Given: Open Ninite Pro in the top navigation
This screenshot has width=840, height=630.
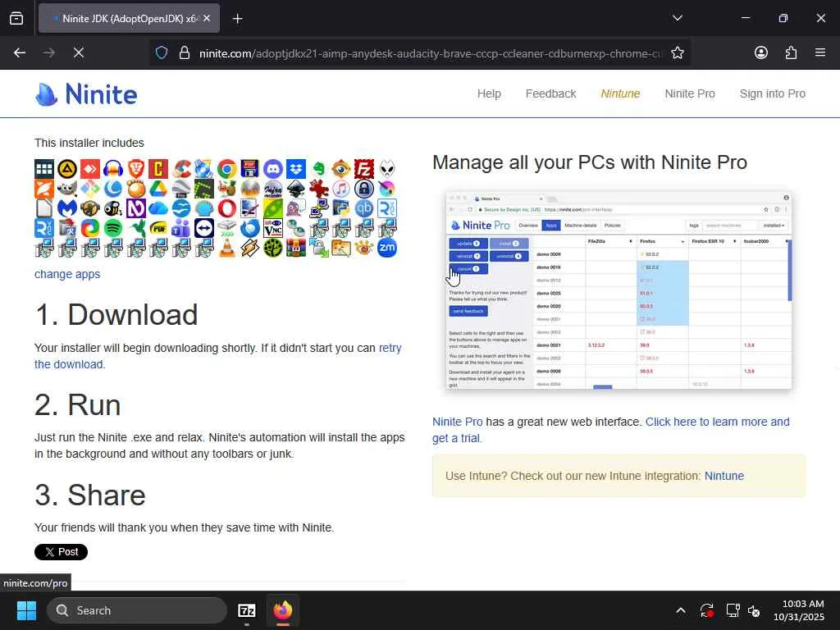Looking at the screenshot, I should click(x=690, y=94).
